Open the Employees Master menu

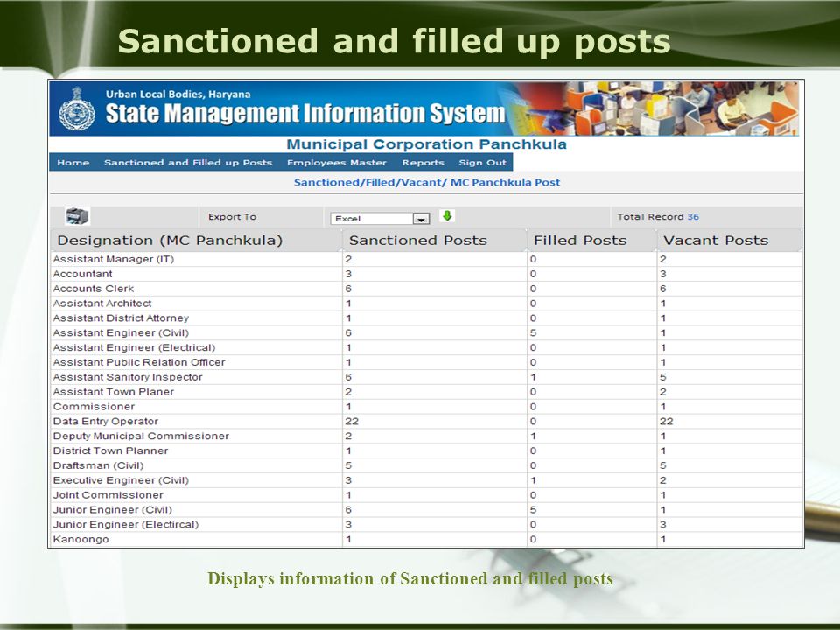click(336, 163)
